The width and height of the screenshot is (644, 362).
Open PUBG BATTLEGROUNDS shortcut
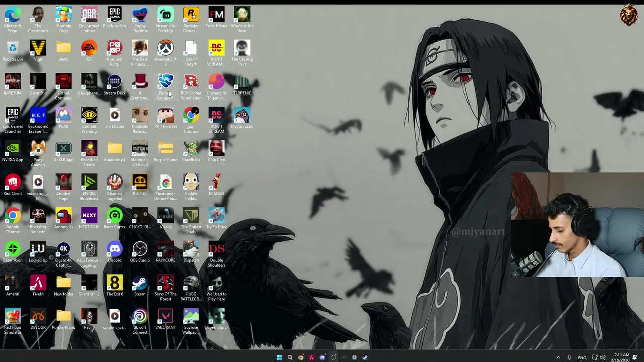click(x=191, y=288)
